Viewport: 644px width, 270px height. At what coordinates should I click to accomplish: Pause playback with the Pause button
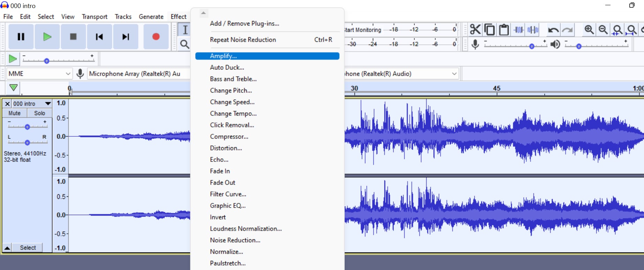pos(21,37)
